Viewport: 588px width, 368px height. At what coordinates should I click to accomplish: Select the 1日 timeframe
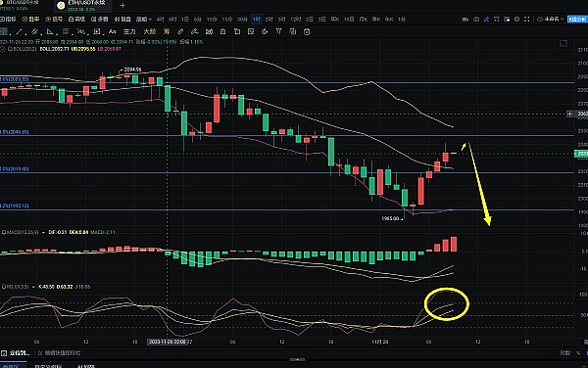185,20
